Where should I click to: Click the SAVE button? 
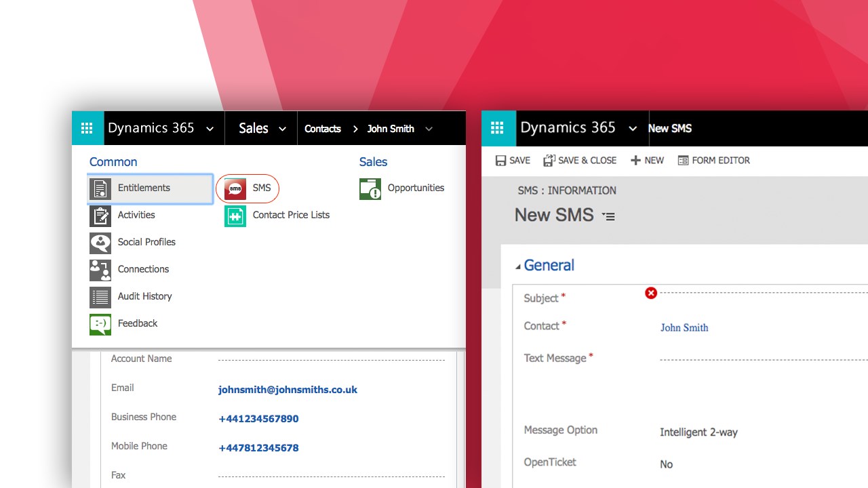click(513, 161)
